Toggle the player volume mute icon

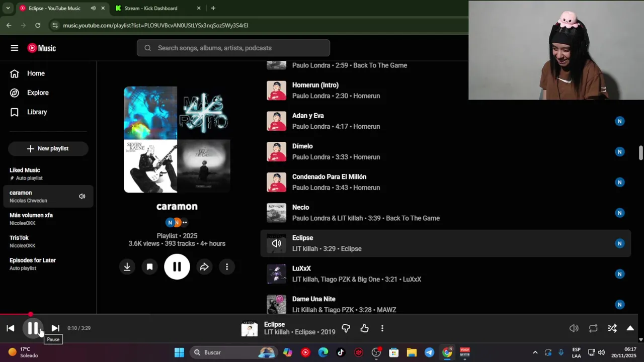(574, 328)
